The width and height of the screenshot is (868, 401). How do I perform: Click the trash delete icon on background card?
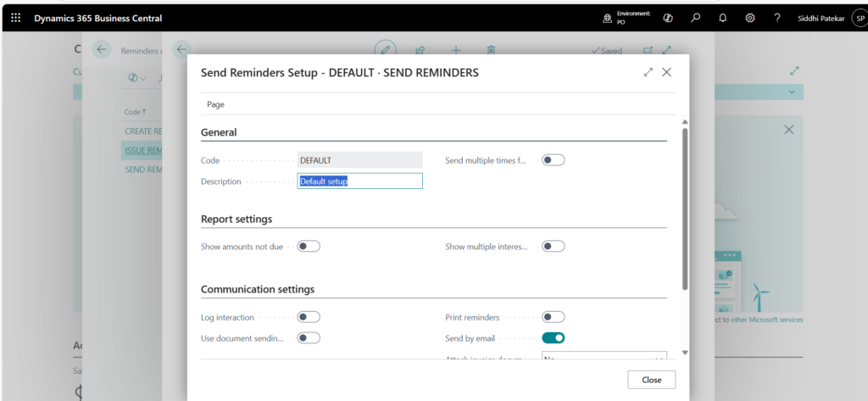tap(491, 50)
